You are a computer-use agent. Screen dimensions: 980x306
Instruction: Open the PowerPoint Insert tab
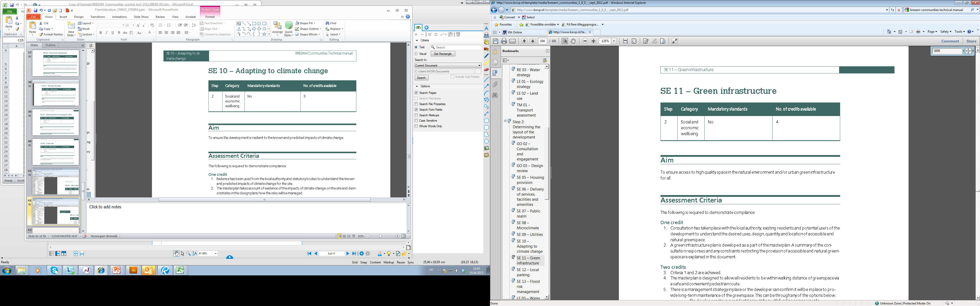tap(63, 17)
